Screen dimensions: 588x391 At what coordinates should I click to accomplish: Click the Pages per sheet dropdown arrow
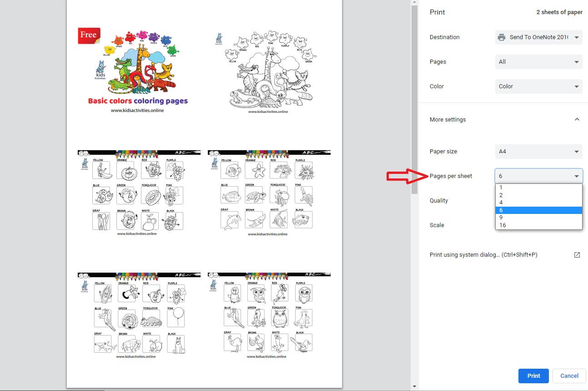[576, 176]
